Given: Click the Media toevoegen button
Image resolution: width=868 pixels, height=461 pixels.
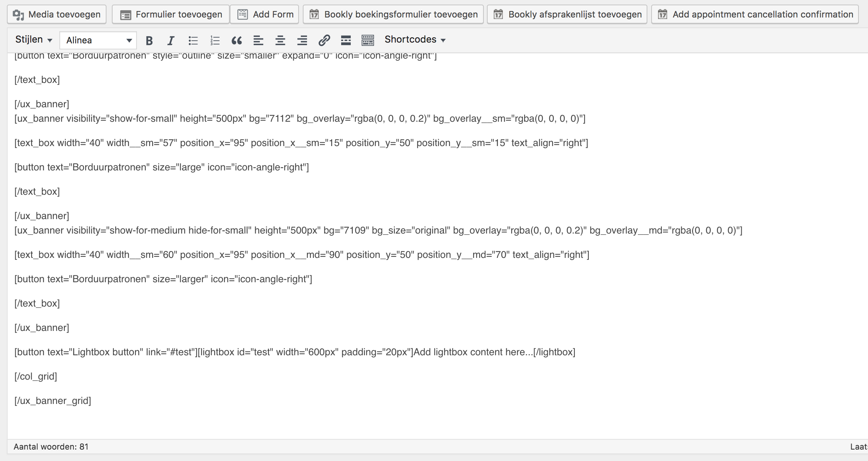Looking at the screenshot, I should [57, 14].
